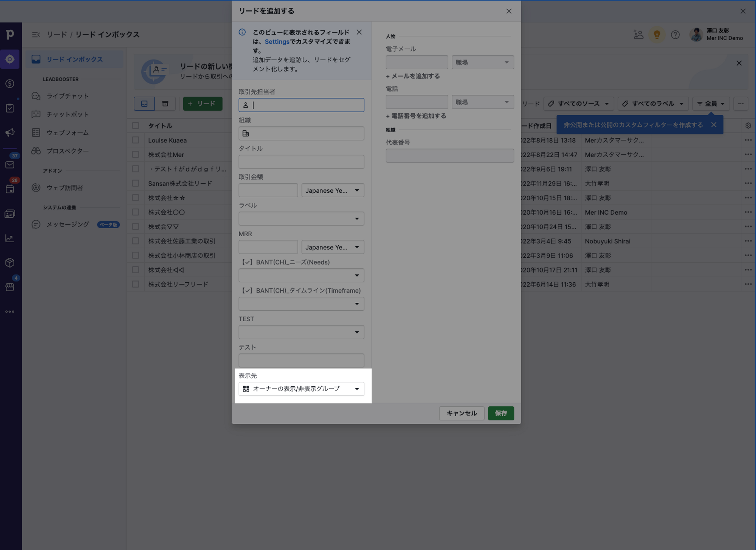Toggle select-all checkbox in table header
This screenshot has height=550, width=756.
point(136,125)
